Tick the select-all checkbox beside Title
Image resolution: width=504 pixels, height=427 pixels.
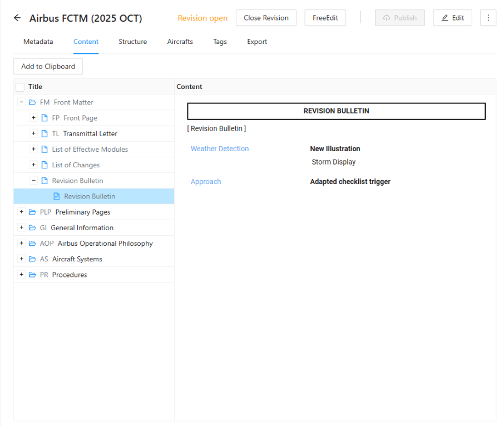(20, 87)
